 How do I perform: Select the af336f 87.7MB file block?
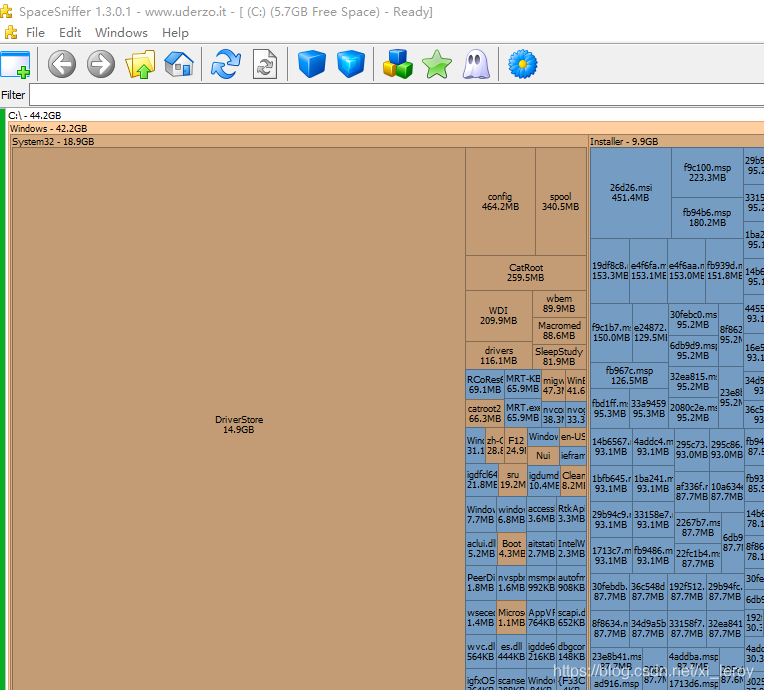[692, 492]
